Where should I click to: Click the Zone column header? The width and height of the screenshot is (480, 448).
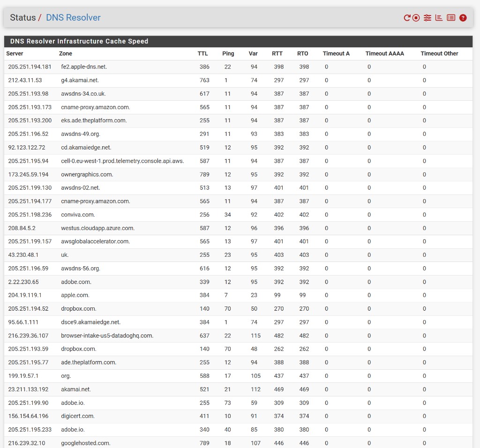pyautogui.click(x=66, y=53)
